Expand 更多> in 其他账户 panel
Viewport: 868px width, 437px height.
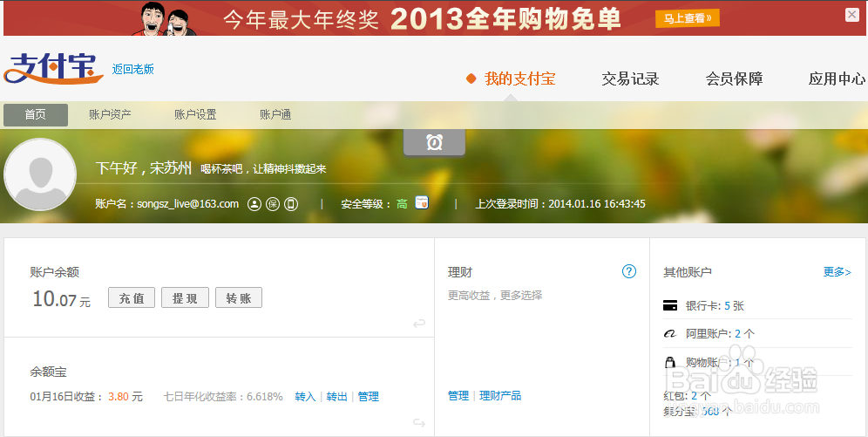837,272
